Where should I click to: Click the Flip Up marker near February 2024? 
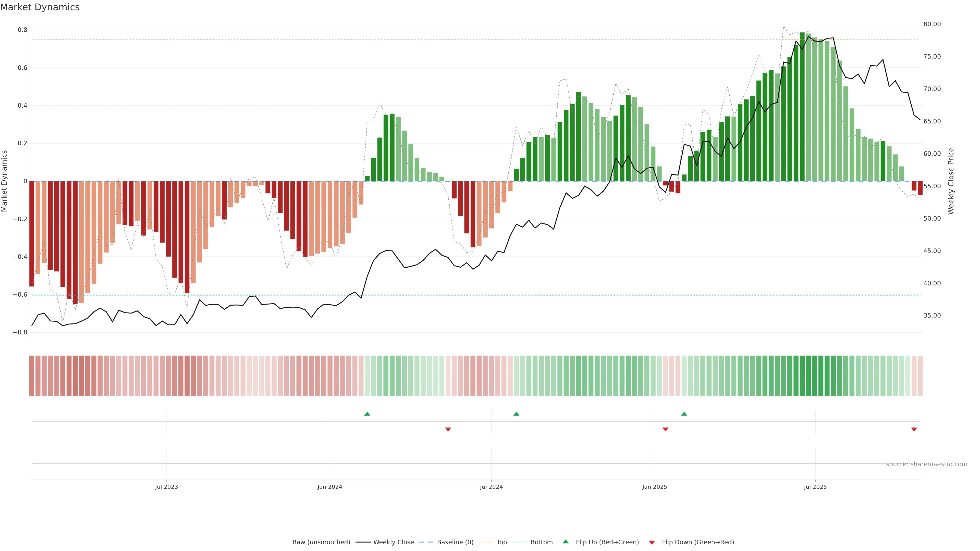coord(367,414)
